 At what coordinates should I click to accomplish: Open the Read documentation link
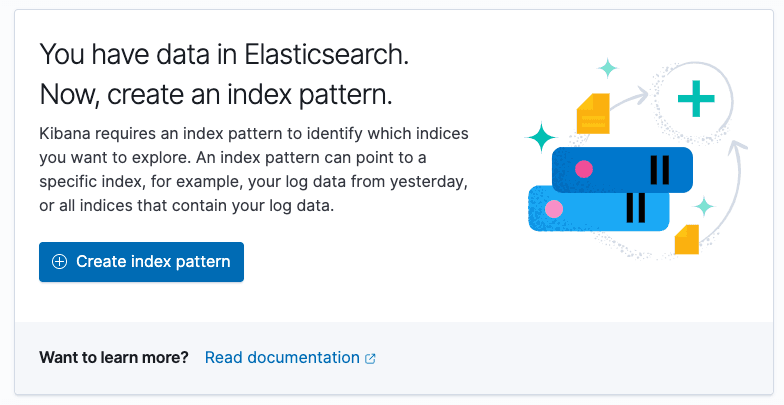pos(282,357)
